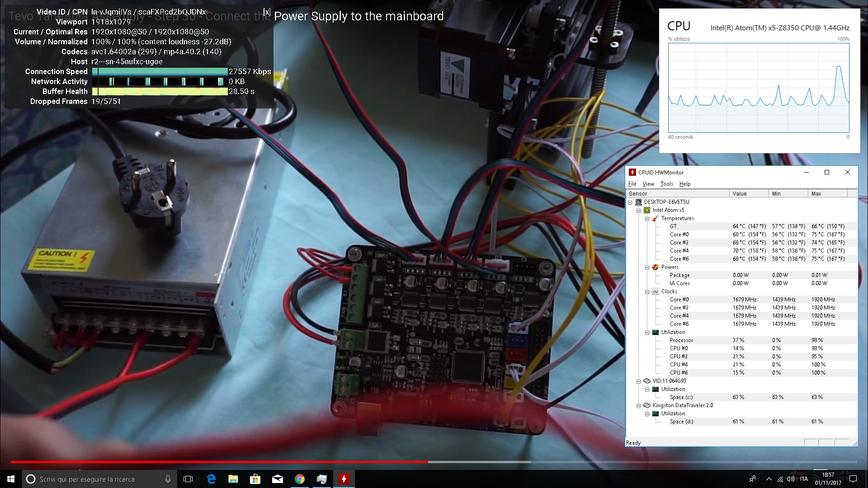Open the Mail app from the taskbar

(278, 479)
